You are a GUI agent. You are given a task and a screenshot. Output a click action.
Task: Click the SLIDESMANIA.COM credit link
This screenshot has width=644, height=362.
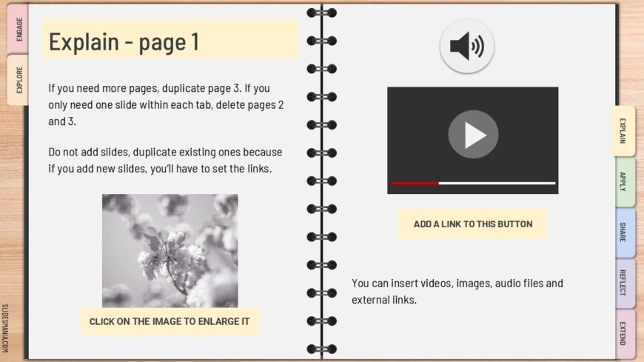tap(5, 328)
